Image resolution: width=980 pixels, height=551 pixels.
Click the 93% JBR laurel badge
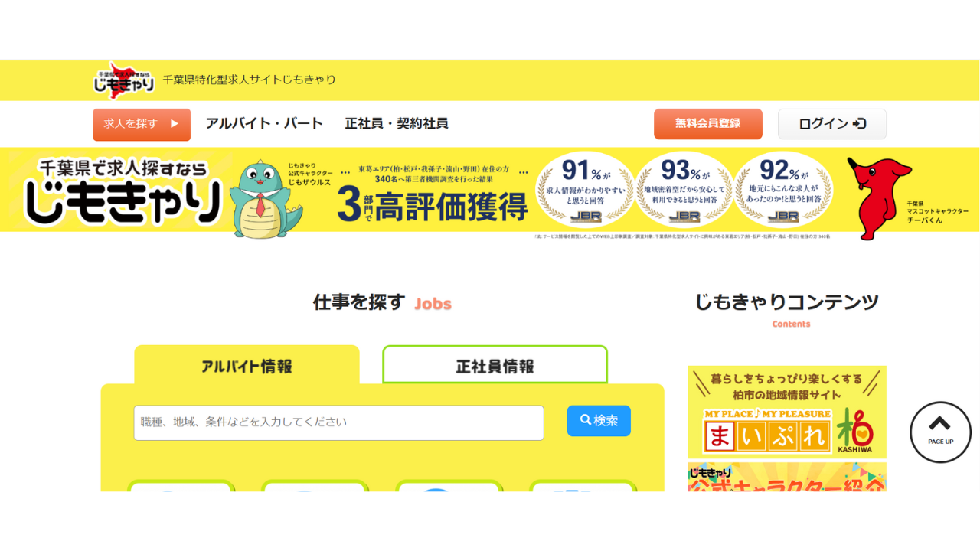[x=685, y=190]
